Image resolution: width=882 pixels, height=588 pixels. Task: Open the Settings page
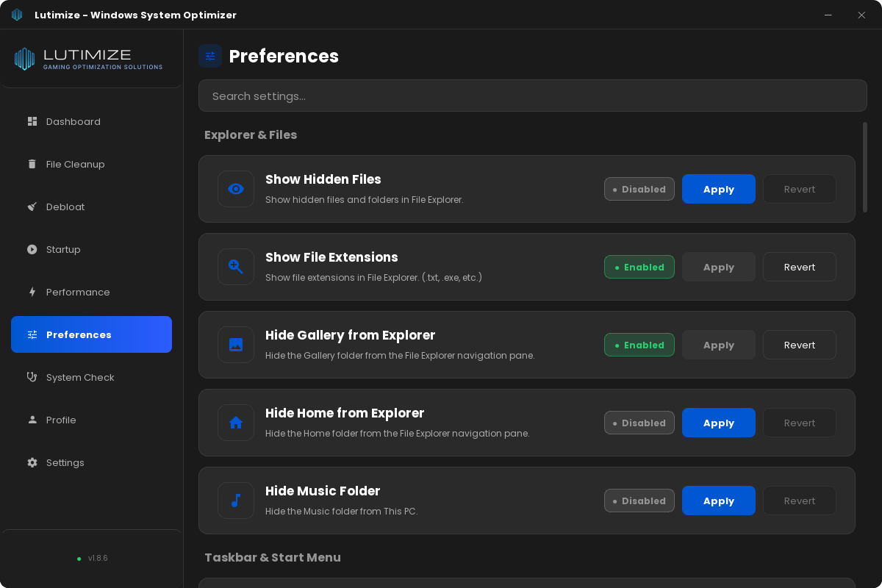pyautogui.click(x=91, y=462)
